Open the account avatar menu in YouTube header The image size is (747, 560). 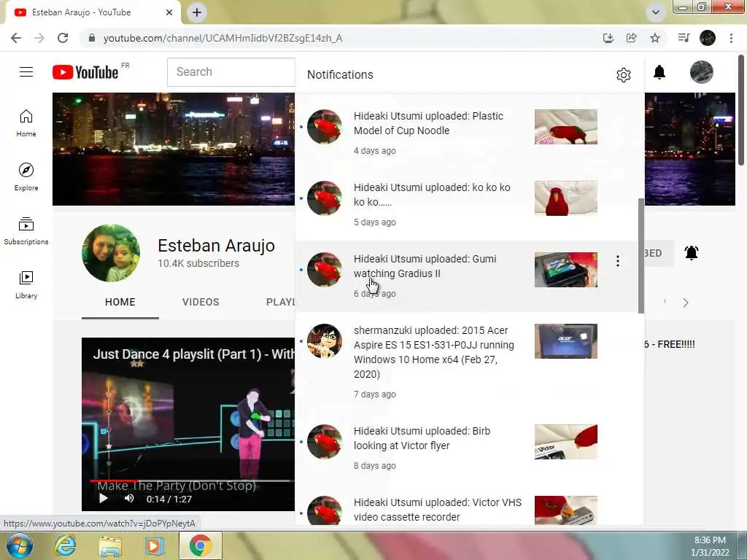701,72
